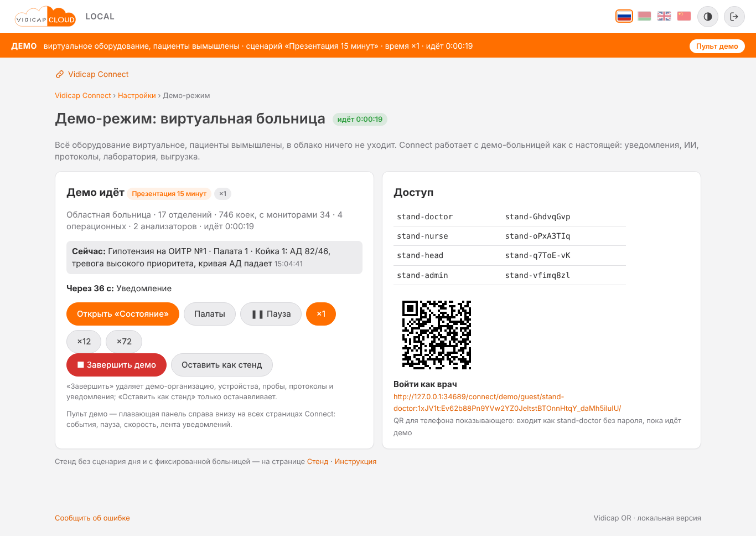This screenshot has height=536, width=756.
Task: Click Открыть «Состояние» button
Action: [123, 314]
